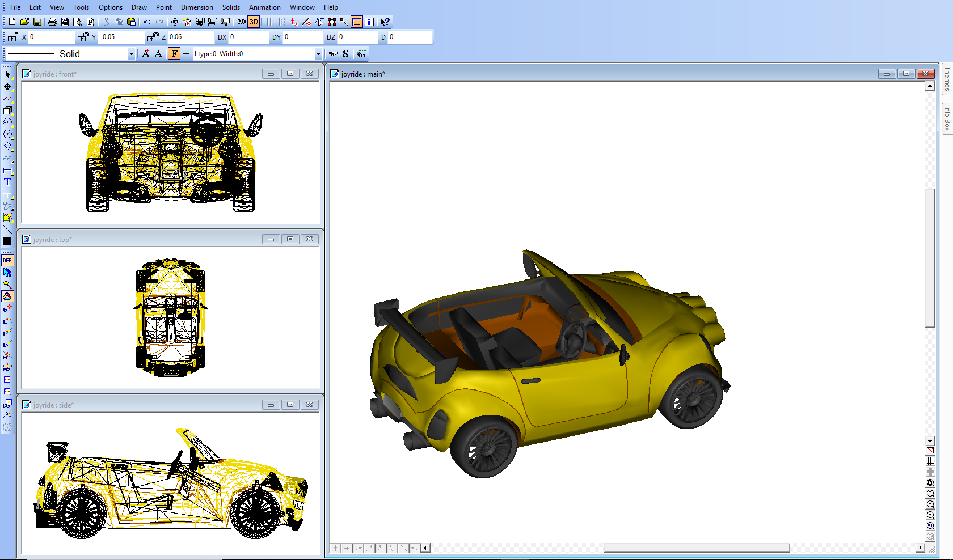Click the zoom out magnifier icon
The height and width of the screenshot is (560, 953).
click(930, 515)
